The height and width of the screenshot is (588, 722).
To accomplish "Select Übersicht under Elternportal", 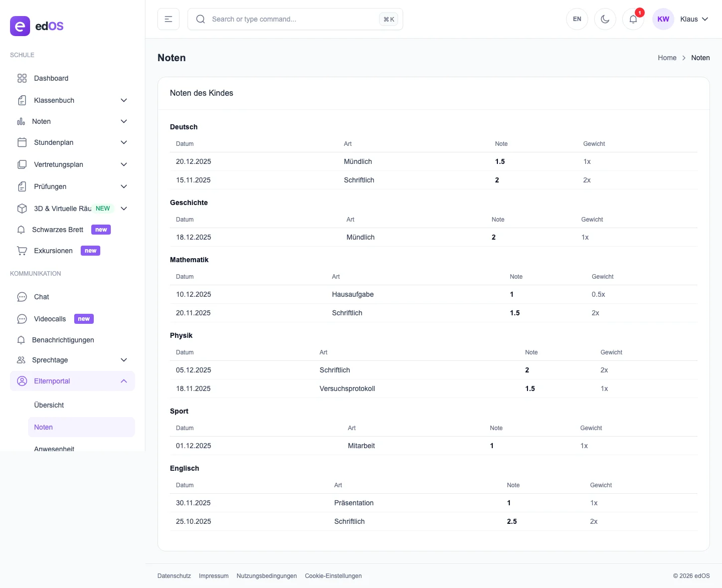I will coord(49,405).
